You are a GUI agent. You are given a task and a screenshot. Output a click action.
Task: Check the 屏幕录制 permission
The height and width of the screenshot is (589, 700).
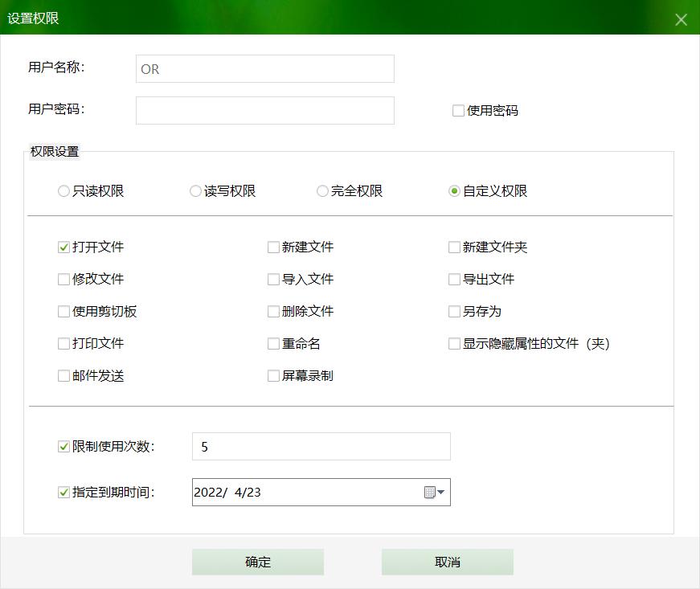[273, 375]
